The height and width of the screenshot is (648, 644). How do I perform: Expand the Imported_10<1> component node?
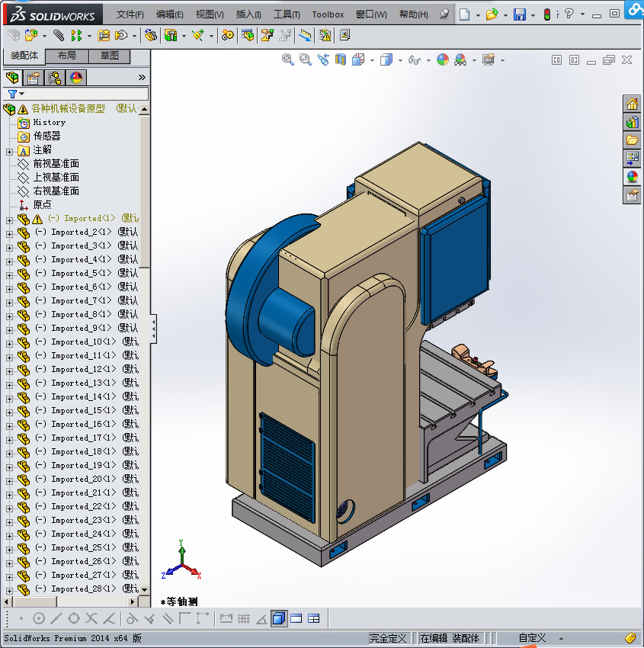click(9, 344)
